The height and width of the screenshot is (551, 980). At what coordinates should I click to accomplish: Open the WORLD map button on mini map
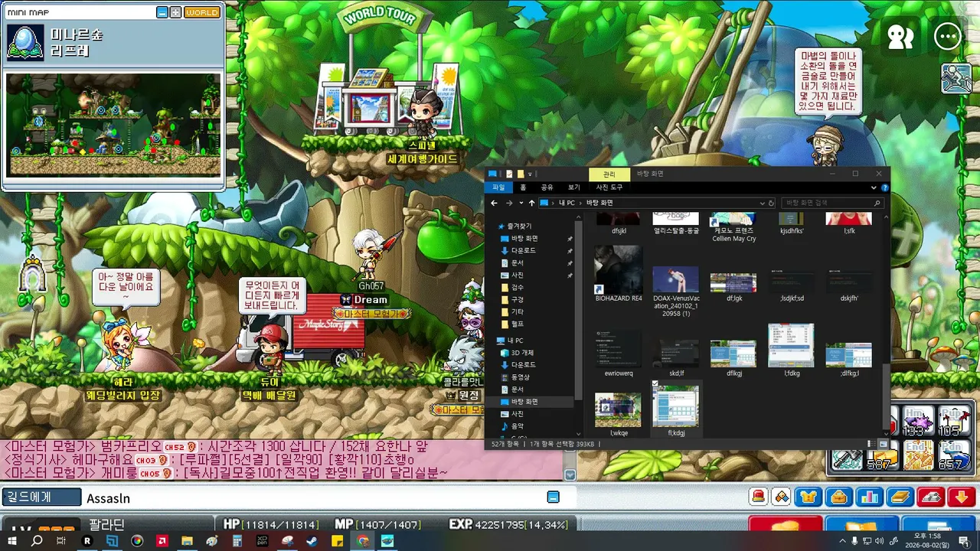(202, 12)
